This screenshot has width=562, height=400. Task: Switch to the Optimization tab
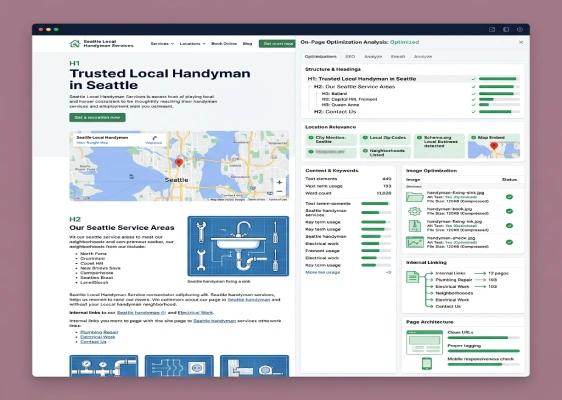(320, 57)
